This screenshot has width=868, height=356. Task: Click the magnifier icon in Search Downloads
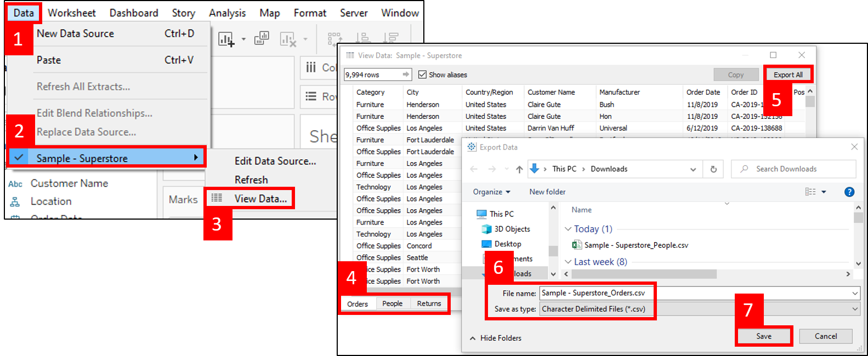click(744, 169)
